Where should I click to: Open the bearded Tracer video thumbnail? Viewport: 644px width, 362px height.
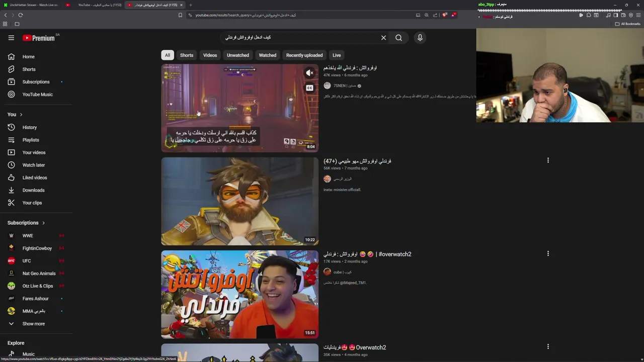click(x=239, y=201)
